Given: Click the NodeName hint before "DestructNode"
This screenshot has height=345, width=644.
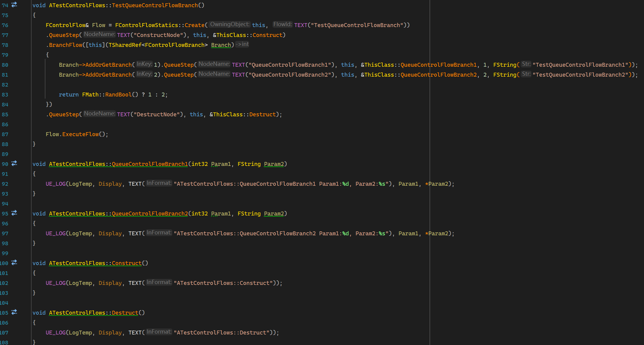Looking at the screenshot, I should (x=99, y=114).
